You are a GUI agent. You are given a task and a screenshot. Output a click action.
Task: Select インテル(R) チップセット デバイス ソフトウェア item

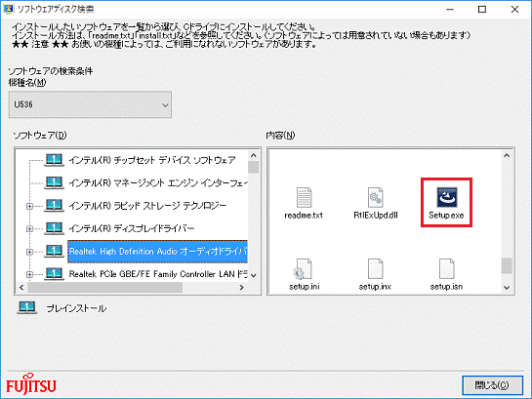152,160
